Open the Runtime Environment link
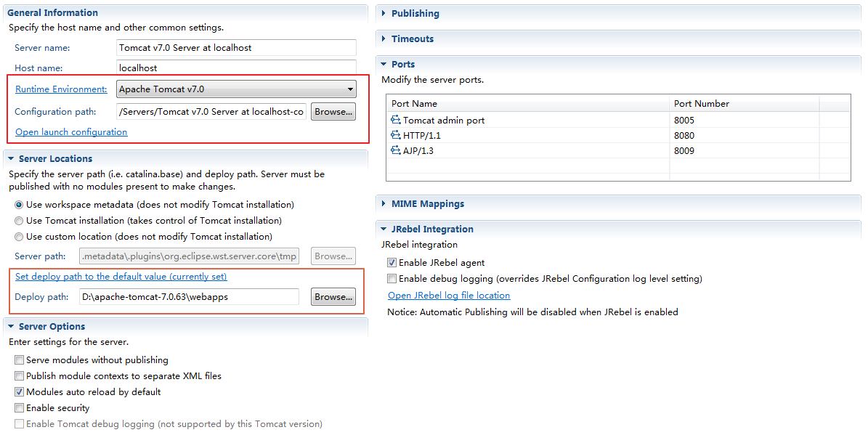 [x=62, y=89]
